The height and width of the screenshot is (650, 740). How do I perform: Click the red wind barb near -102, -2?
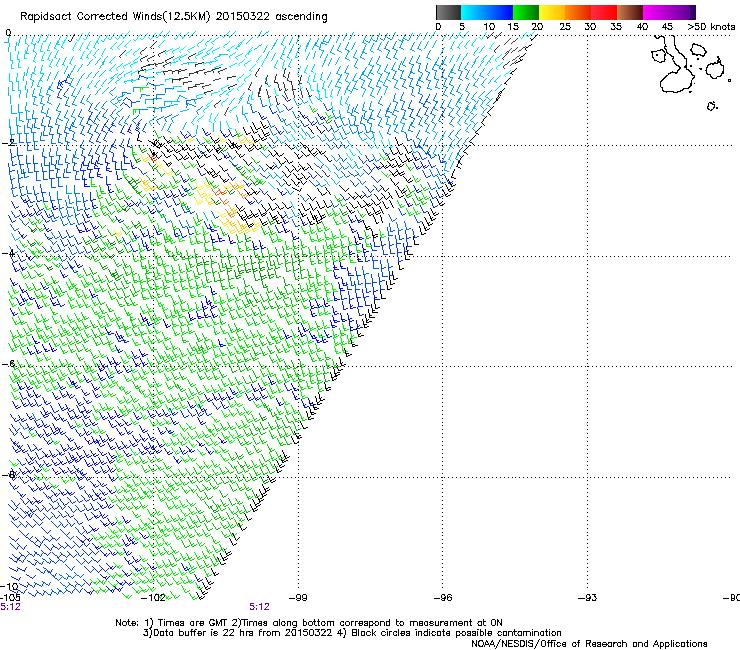click(152, 156)
